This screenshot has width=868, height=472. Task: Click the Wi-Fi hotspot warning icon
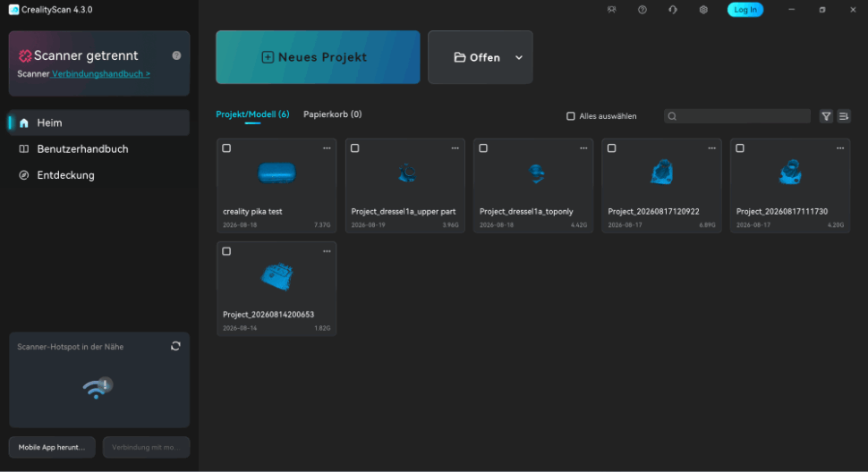(x=98, y=387)
